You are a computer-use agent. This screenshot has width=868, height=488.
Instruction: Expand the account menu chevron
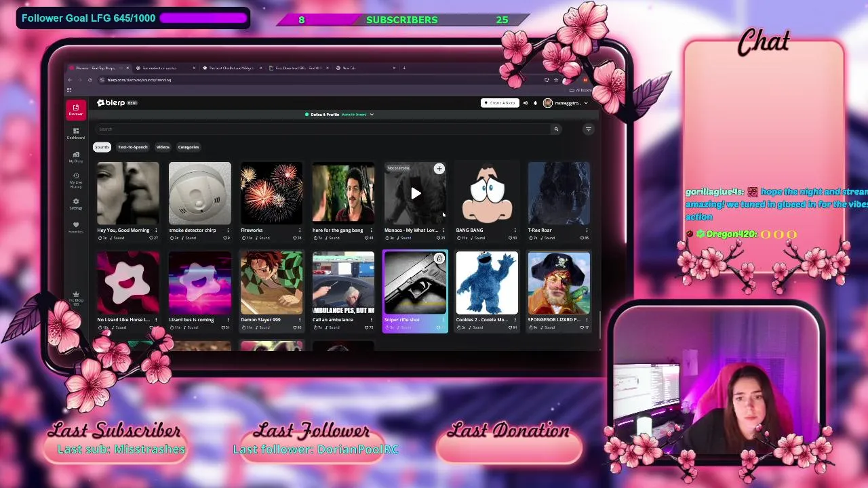point(586,103)
